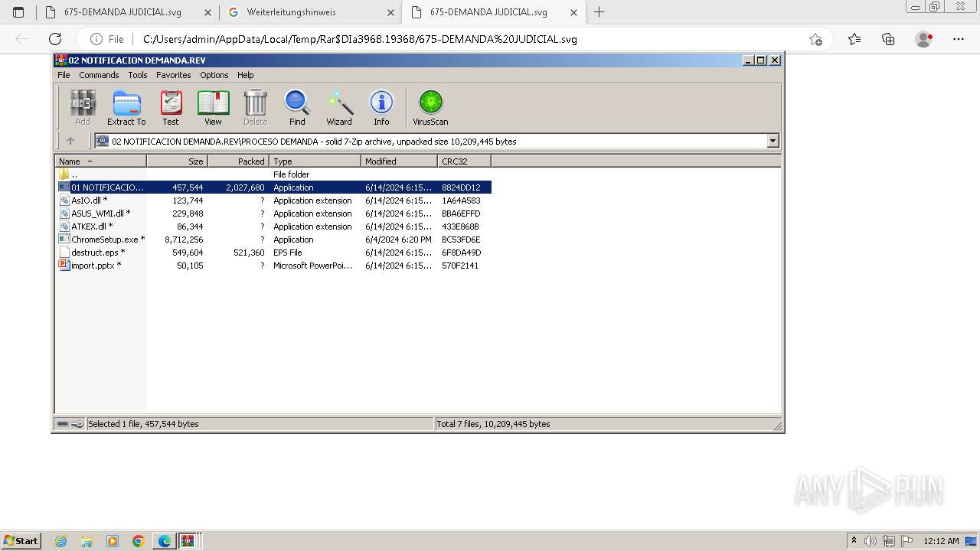Select the ChromeSetup.exe file row
This screenshot has width=980, height=551.
[x=273, y=240]
